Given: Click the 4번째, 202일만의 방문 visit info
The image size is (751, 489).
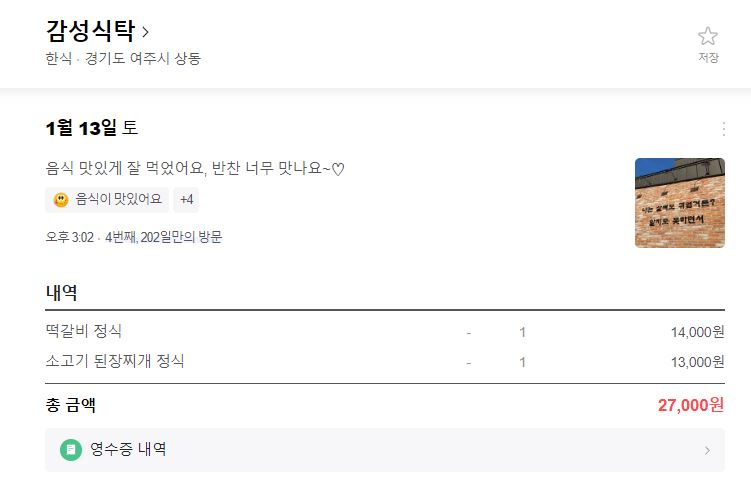Looking at the screenshot, I should coord(163,237).
